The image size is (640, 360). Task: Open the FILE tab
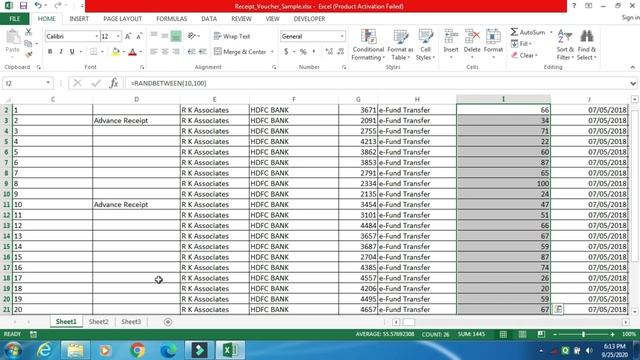pos(14,19)
